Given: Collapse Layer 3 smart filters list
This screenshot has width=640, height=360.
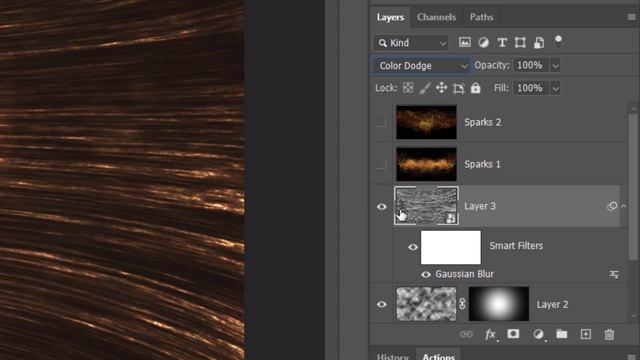Looking at the screenshot, I should (x=623, y=206).
